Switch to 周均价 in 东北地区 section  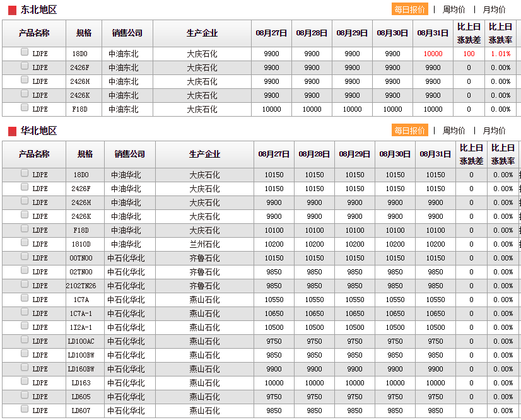(454, 9)
